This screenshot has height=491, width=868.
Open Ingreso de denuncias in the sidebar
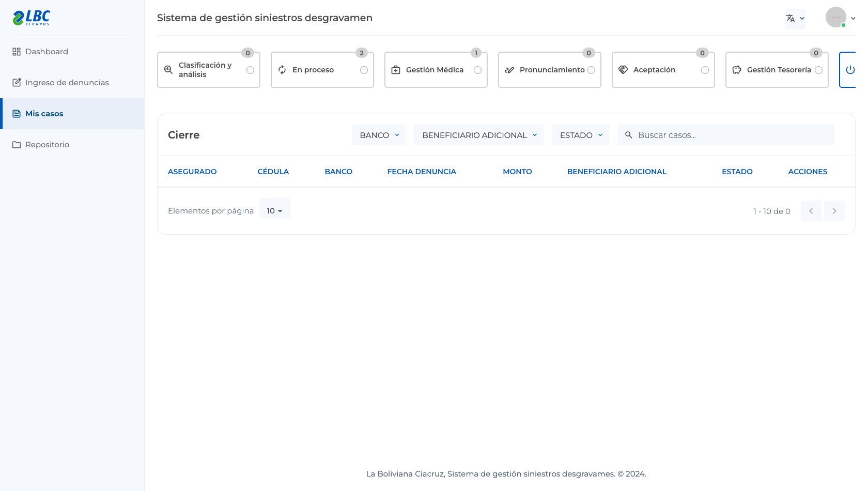click(x=72, y=83)
